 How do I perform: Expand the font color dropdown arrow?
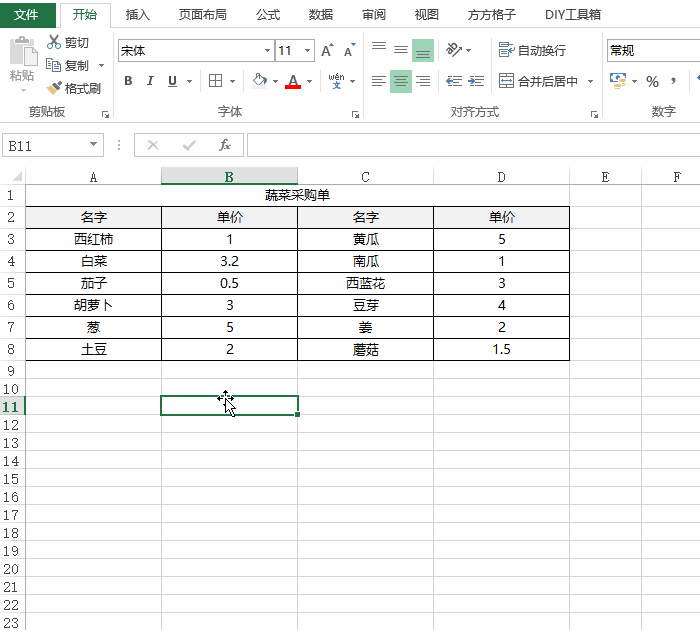tap(309, 81)
